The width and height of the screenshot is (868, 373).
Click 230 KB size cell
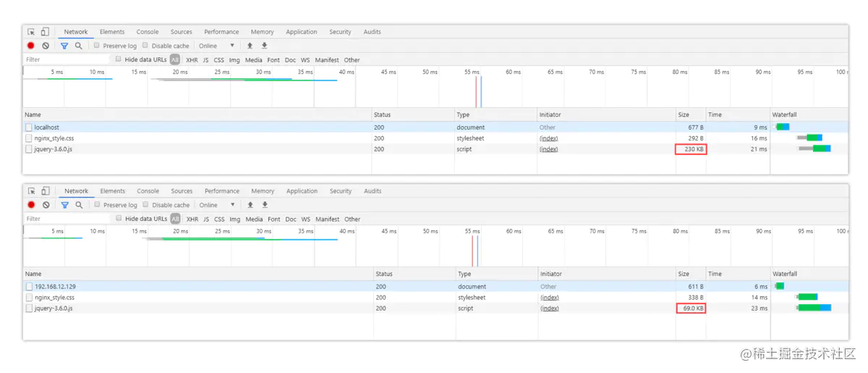[x=691, y=149]
